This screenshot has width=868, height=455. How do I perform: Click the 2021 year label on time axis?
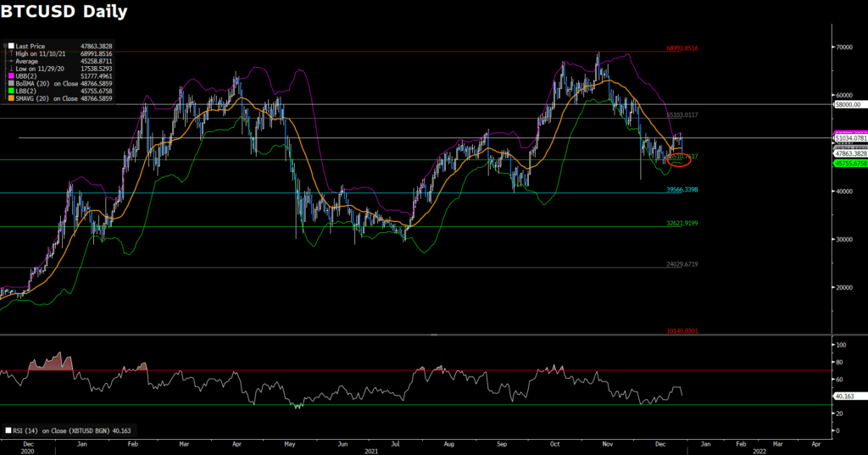click(x=371, y=451)
